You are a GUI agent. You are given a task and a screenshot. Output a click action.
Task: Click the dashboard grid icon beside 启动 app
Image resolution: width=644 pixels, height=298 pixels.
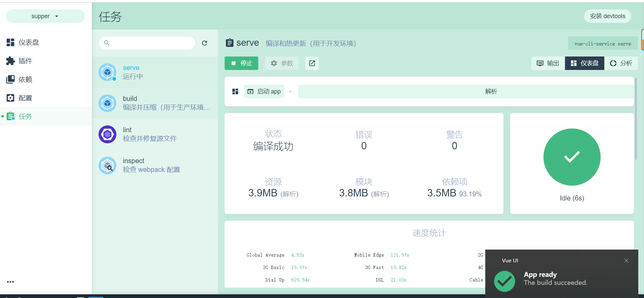tap(235, 91)
